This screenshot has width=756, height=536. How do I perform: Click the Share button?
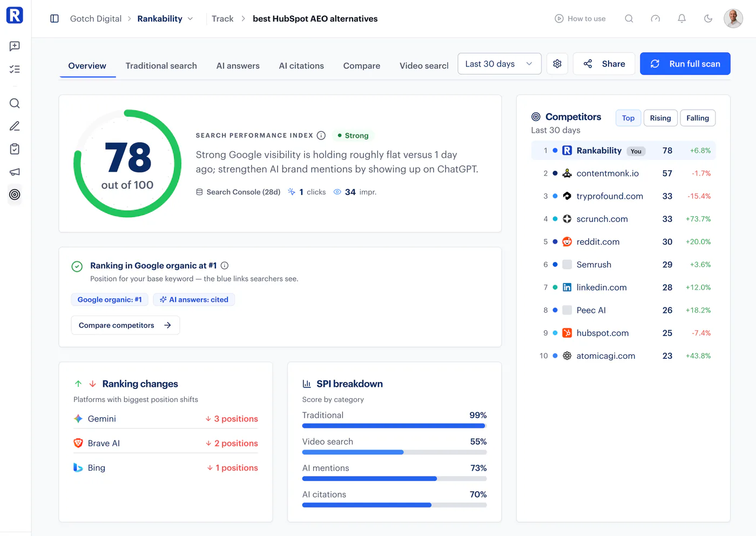(604, 64)
